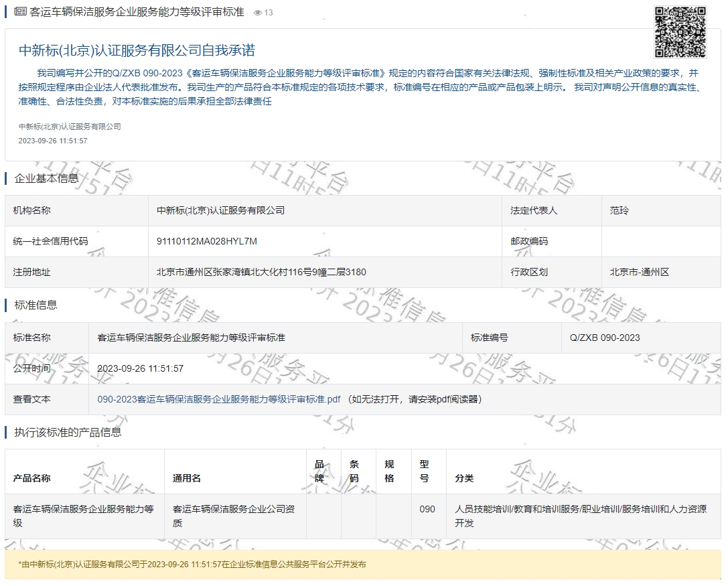The height and width of the screenshot is (586, 728).
Task: Click the 产品名称 column header
Action: pos(31,478)
